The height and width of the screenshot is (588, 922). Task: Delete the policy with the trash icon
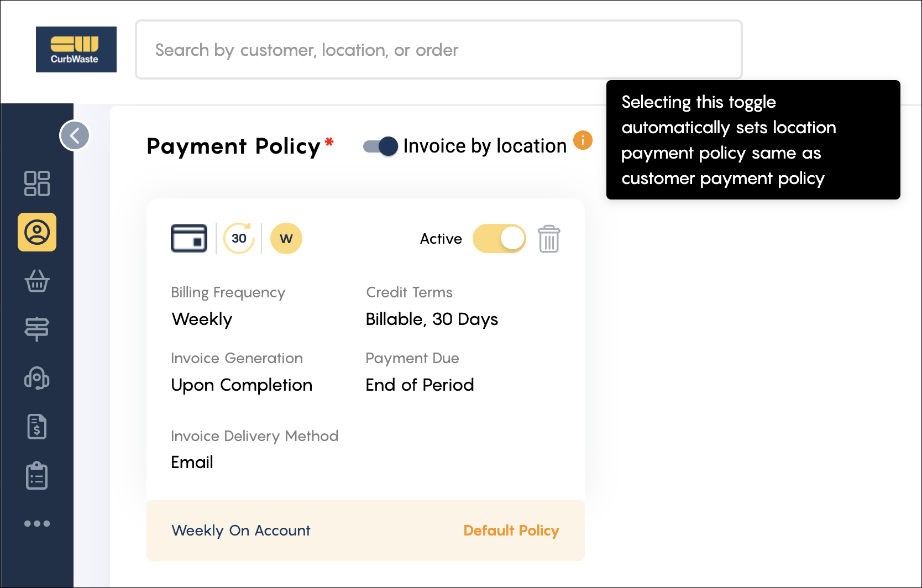[x=549, y=239]
